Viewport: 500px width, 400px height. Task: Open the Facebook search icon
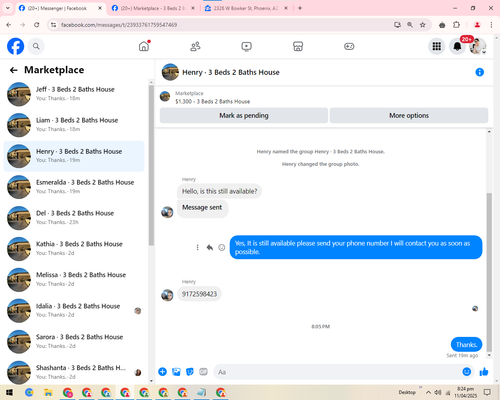point(36,46)
